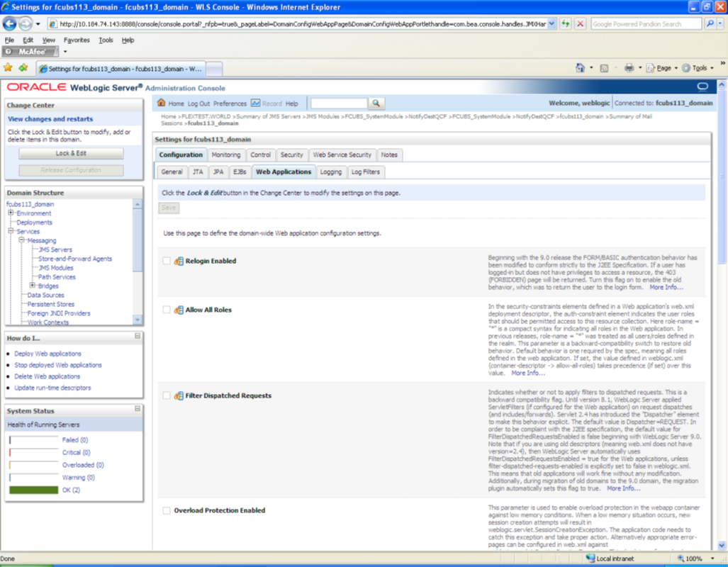Click the Record icon in console toolbar
This screenshot has height=567, width=728.
coord(255,103)
